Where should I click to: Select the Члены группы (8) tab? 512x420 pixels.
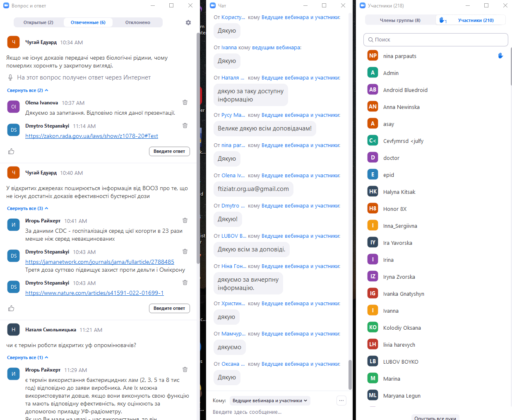(400, 20)
